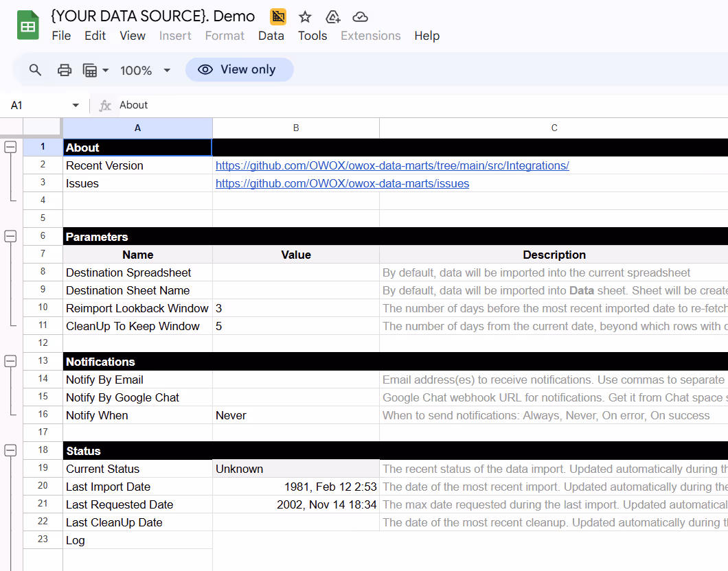Viewport: 728px width, 571px height.
Task: Select the Last CleanUp Date cell
Action: coord(138,522)
